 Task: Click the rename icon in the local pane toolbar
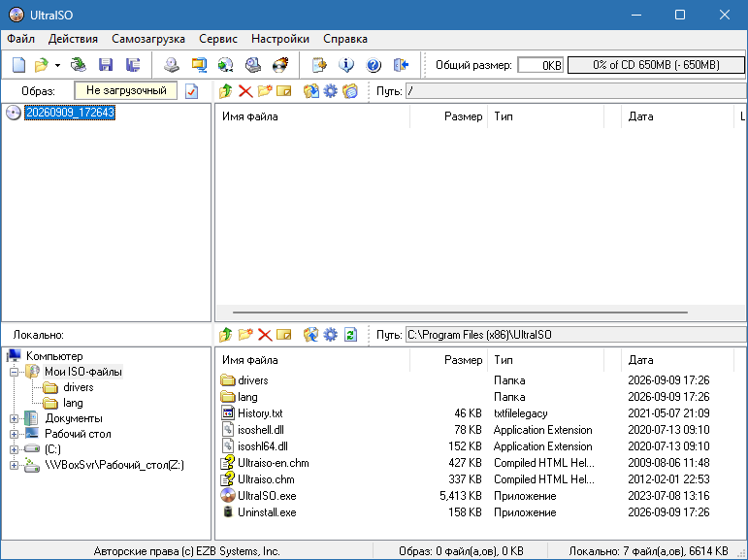coord(284,335)
